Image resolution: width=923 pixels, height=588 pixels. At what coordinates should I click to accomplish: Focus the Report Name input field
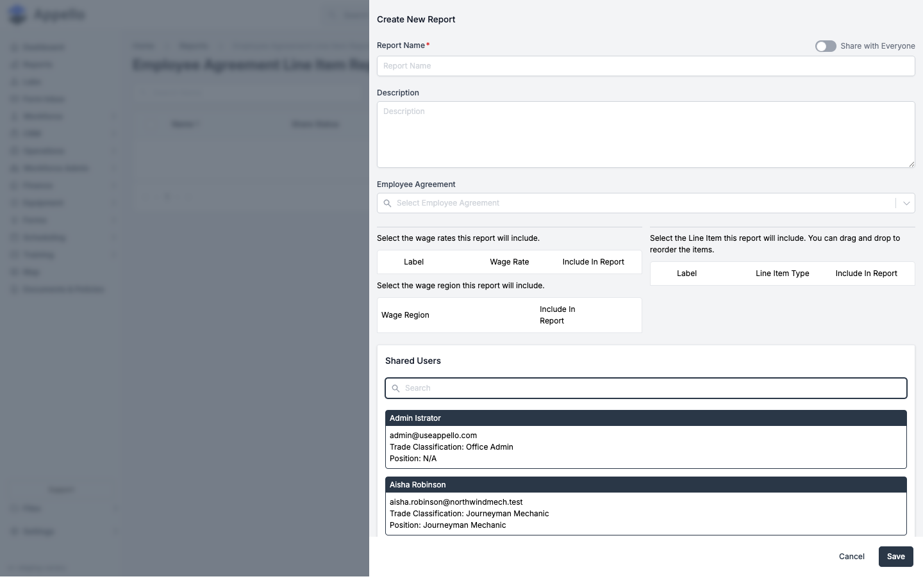pyautogui.click(x=645, y=66)
